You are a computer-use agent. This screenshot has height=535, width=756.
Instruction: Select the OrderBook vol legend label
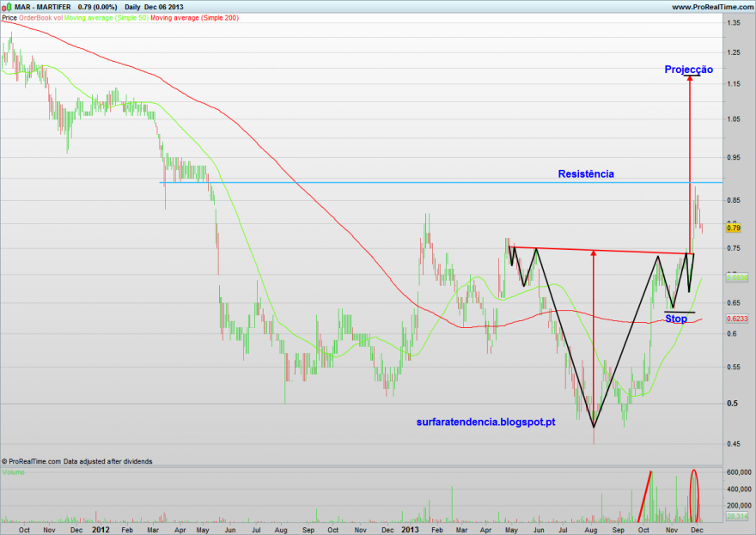click(40, 18)
